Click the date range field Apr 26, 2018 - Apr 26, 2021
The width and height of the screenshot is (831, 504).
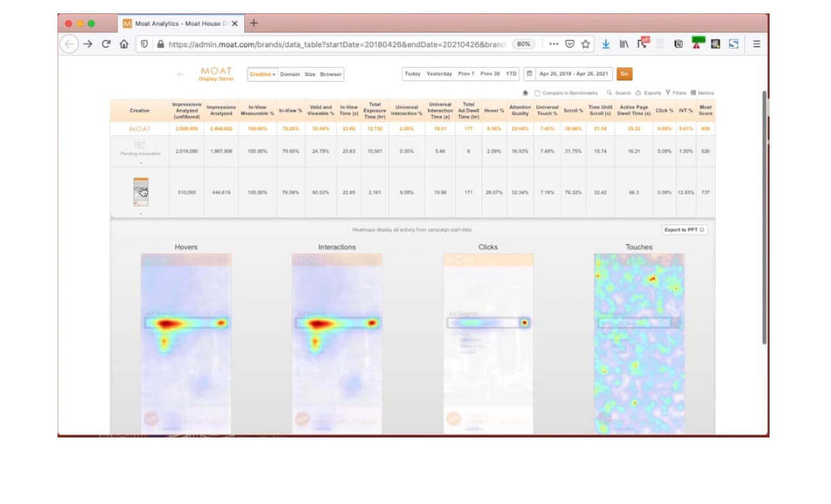point(573,74)
